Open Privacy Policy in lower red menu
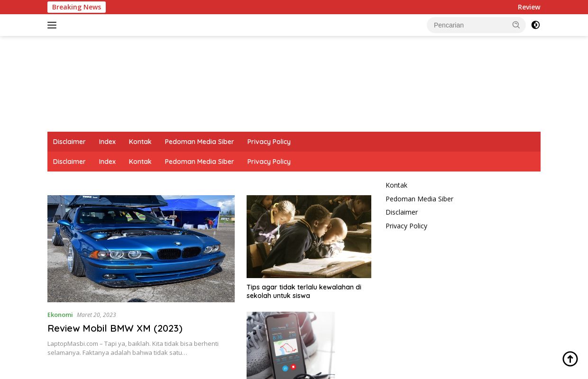Screen dimensions: 588x379 tap(269, 162)
